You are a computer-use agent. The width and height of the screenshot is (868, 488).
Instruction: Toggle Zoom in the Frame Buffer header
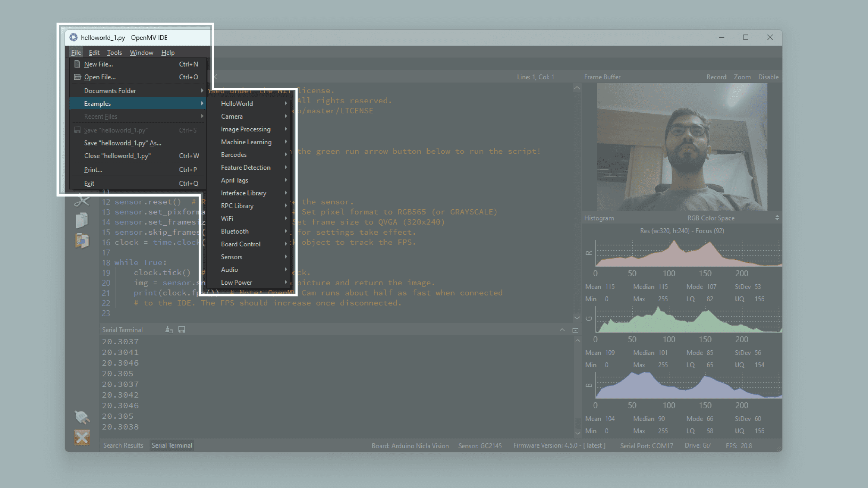tap(742, 77)
